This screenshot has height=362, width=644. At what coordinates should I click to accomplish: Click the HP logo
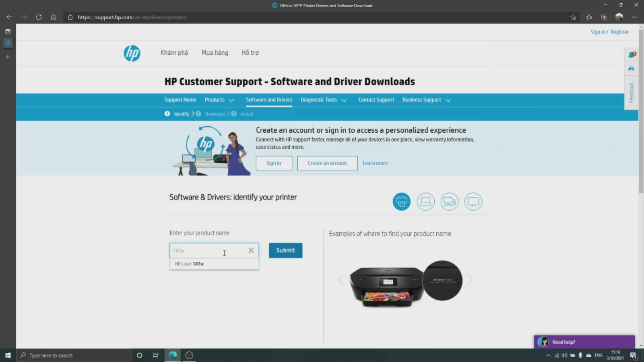coord(132,53)
